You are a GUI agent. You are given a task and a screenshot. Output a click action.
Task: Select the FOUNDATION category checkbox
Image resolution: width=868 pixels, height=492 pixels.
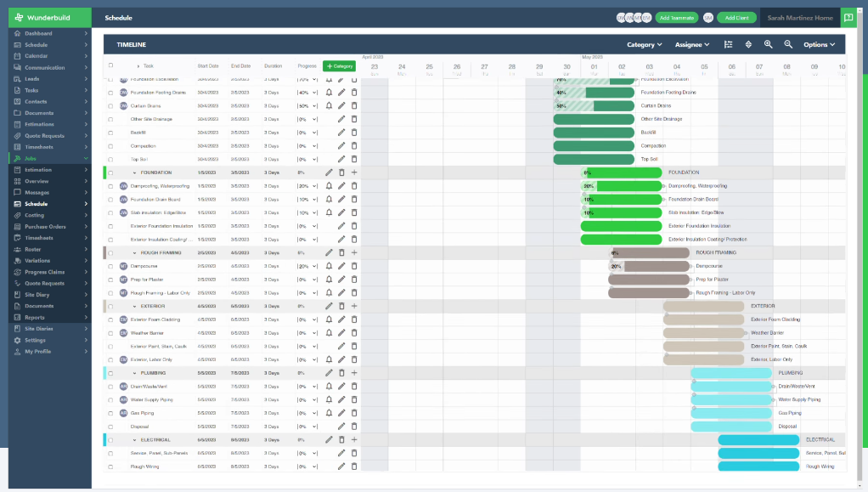tap(110, 172)
